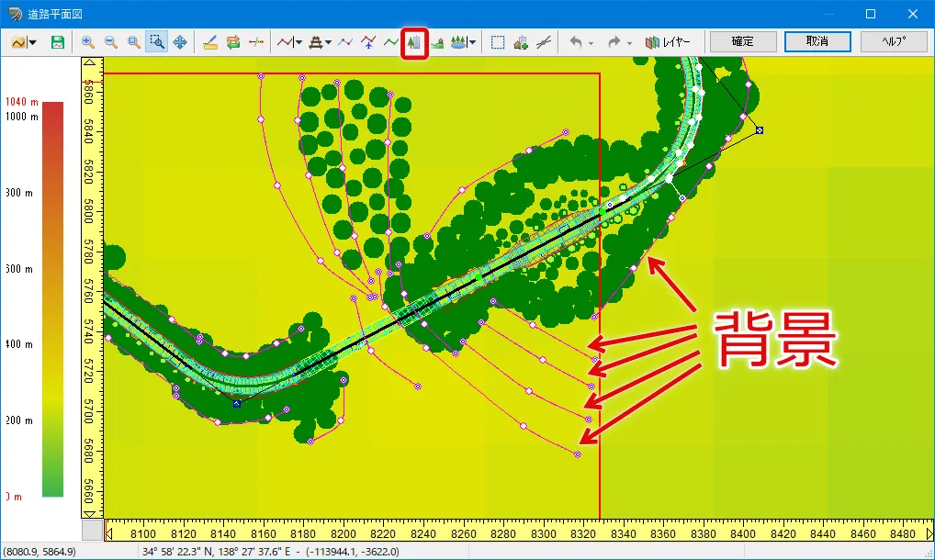Click the add building model icon
This screenshot has height=560, width=935.
[521, 42]
